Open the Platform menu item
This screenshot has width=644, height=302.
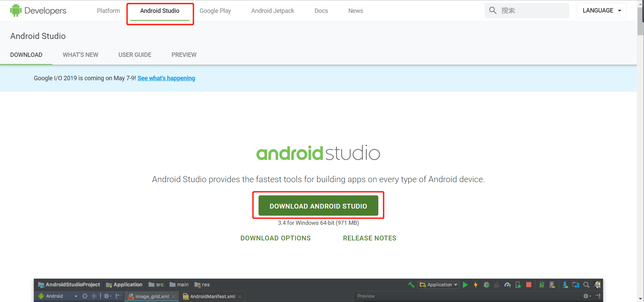point(108,11)
